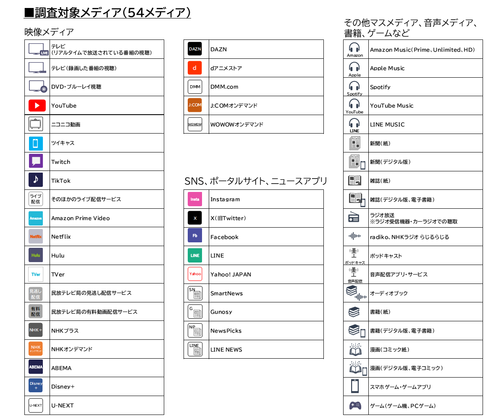Click the Spotify headphones icon
The image size is (504, 420).
(354, 87)
